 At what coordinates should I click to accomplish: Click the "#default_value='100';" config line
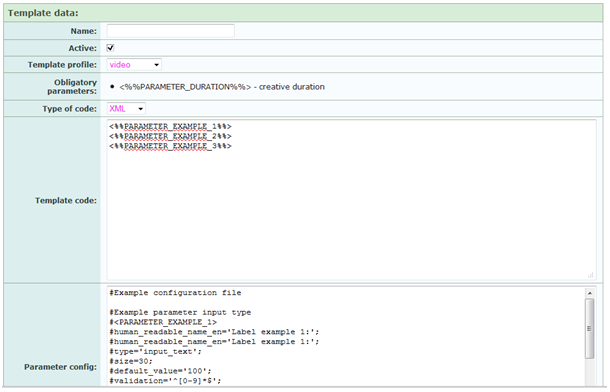(160, 371)
